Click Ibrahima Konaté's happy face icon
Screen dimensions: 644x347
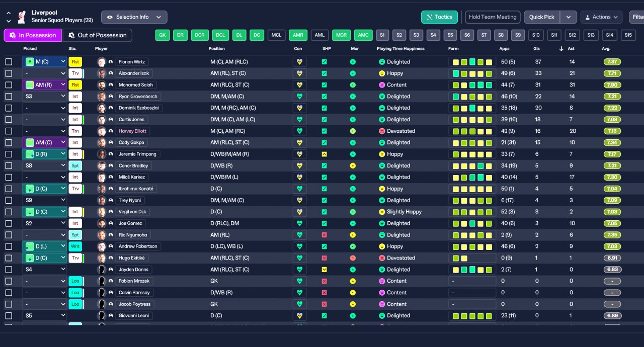pos(382,189)
